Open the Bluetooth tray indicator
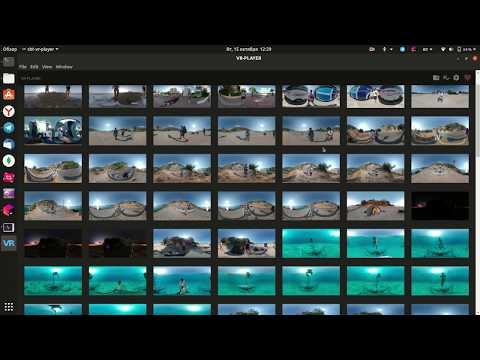This screenshot has height=360, width=480. click(x=384, y=49)
